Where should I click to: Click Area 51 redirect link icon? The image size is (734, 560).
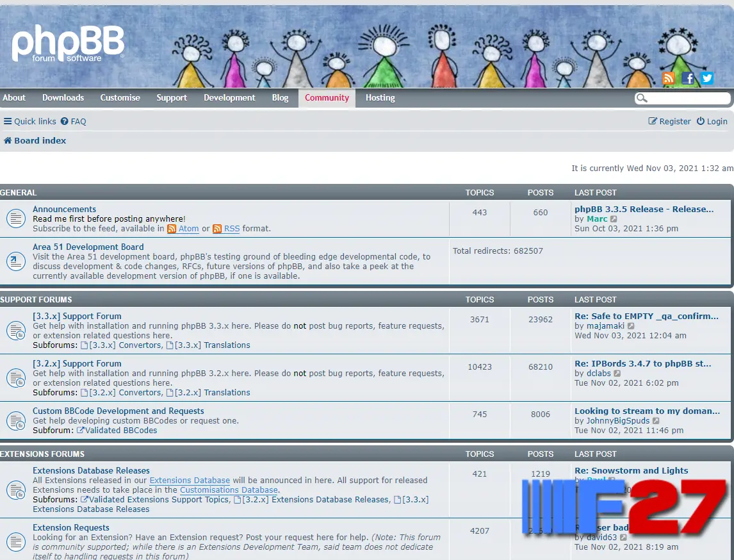[x=15, y=261]
